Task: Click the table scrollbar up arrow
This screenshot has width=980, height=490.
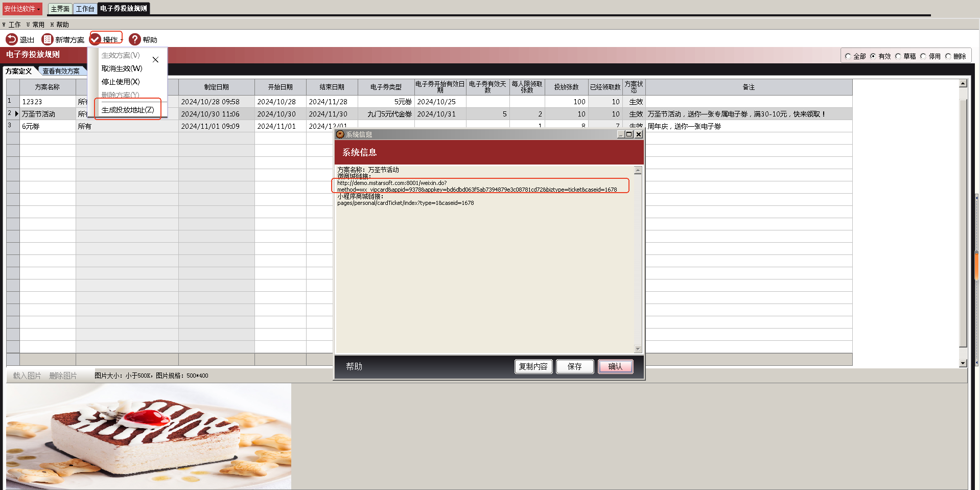Action: [x=963, y=83]
